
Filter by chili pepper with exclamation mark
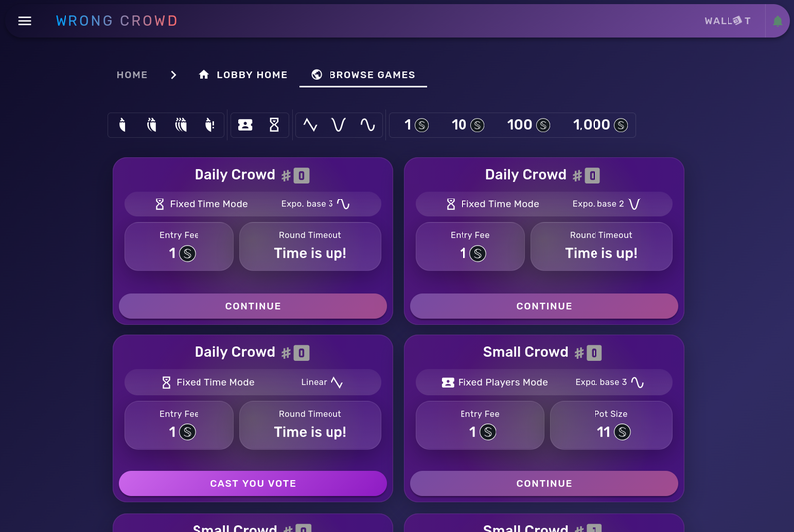[210, 125]
